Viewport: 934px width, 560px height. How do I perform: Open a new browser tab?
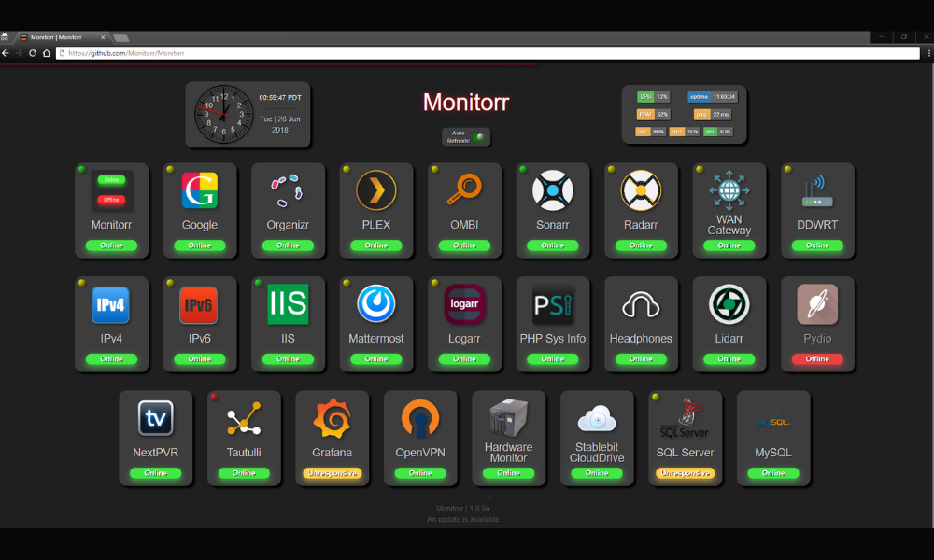[120, 38]
